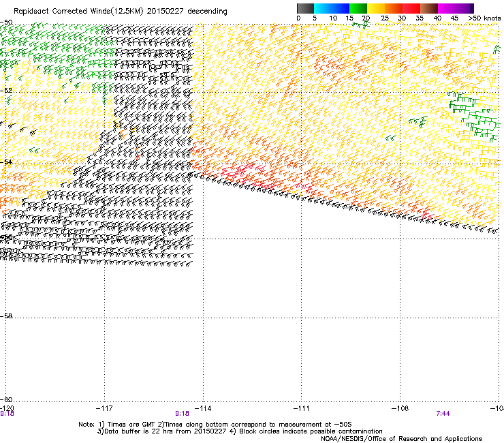Click the -58 latitude axis label
This screenshot has height=443, width=504.
pyautogui.click(x=6, y=316)
